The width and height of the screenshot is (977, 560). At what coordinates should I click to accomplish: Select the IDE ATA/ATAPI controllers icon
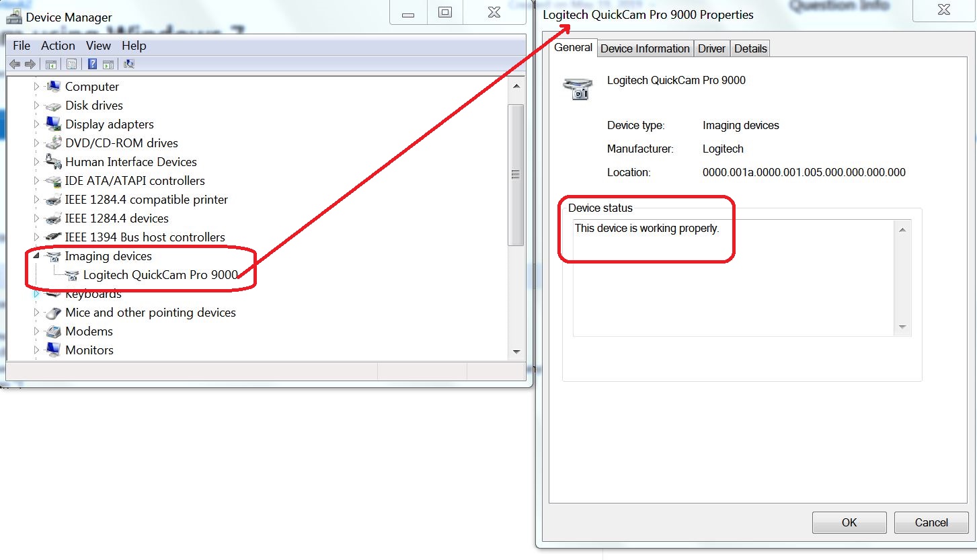(x=53, y=181)
